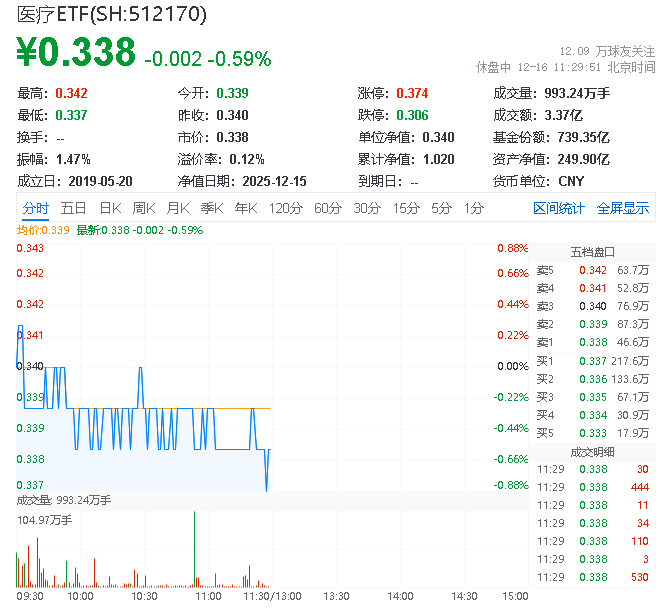Open the 1分 interval chart

473,208
